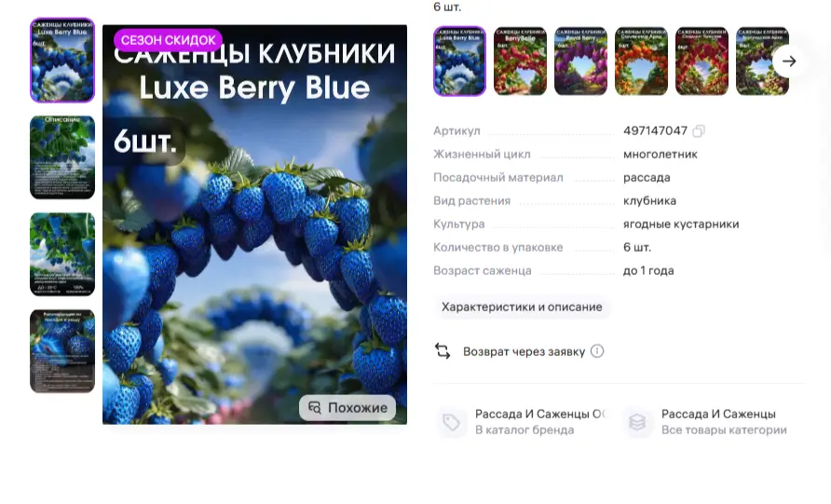Show the planting recommendations gallery thumbnail
The image size is (831, 504).
pos(62,351)
